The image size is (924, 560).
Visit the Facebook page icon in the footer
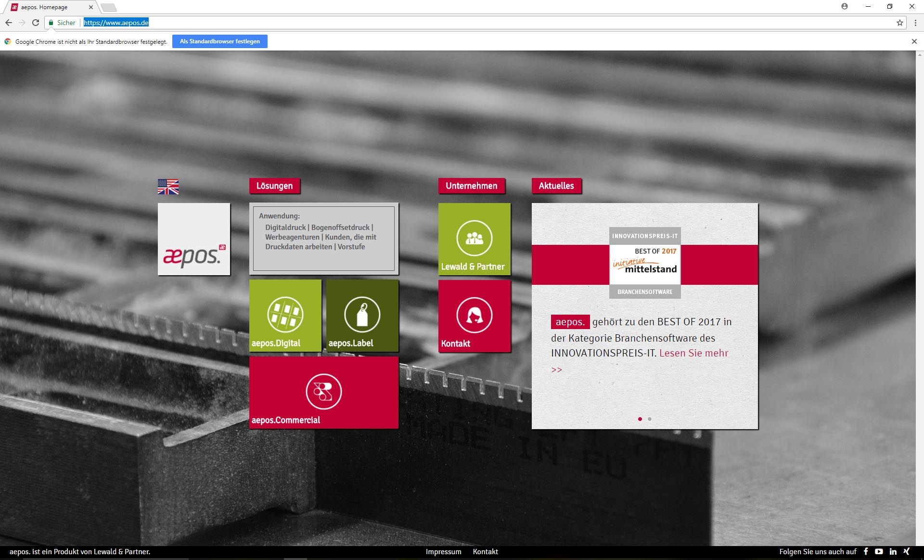tap(866, 552)
